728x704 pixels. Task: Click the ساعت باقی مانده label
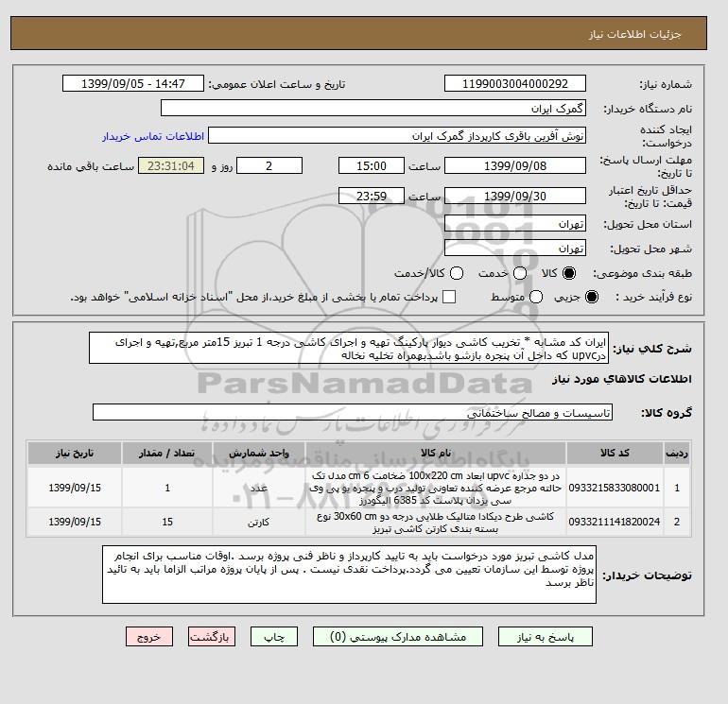[91, 166]
